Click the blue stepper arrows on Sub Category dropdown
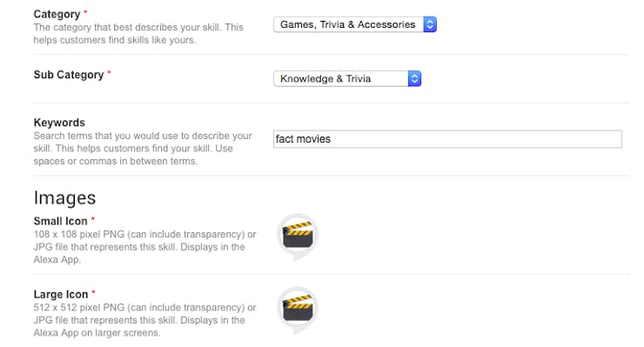 (x=414, y=78)
